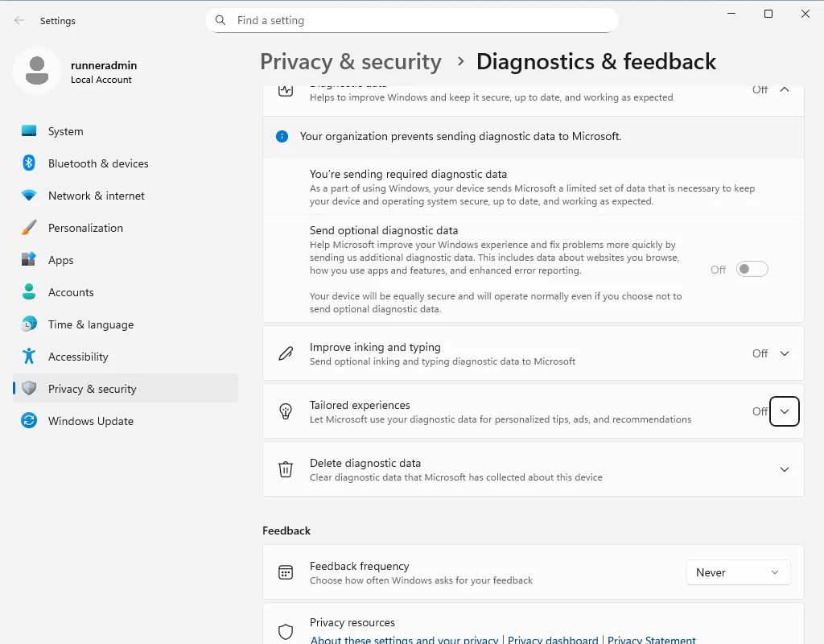The height and width of the screenshot is (644, 824).
Task: Click the search magnifier icon
Action: click(220, 20)
